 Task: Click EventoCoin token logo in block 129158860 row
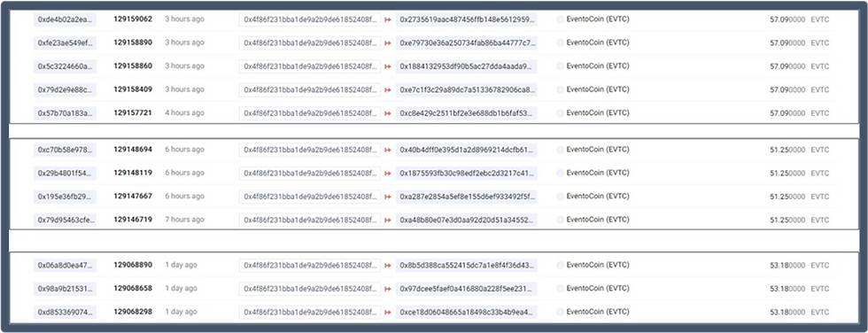click(x=560, y=66)
